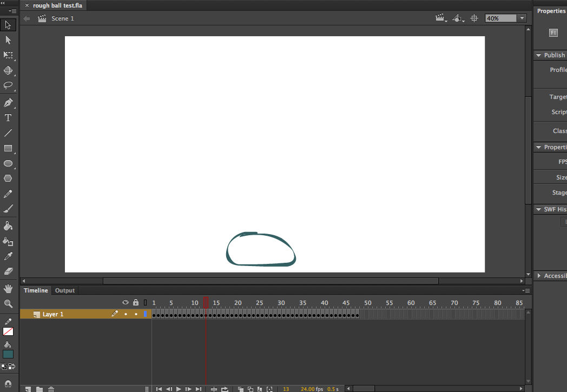Viewport: 567px width, 392px height.
Task: Show all layers as outlines
Action: click(x=144, y=302)
